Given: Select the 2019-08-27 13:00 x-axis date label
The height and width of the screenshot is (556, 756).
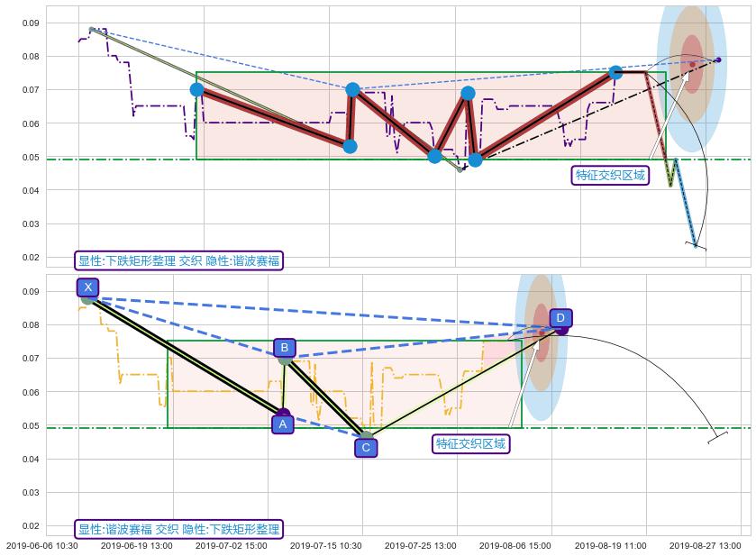Looking at the screenshot, I should click(x=704, y=545).
